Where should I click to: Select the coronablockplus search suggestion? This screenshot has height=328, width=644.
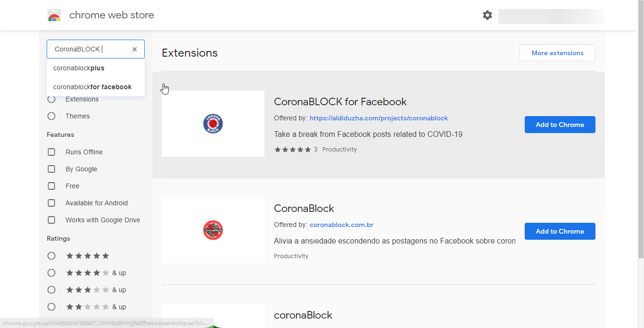79,68
